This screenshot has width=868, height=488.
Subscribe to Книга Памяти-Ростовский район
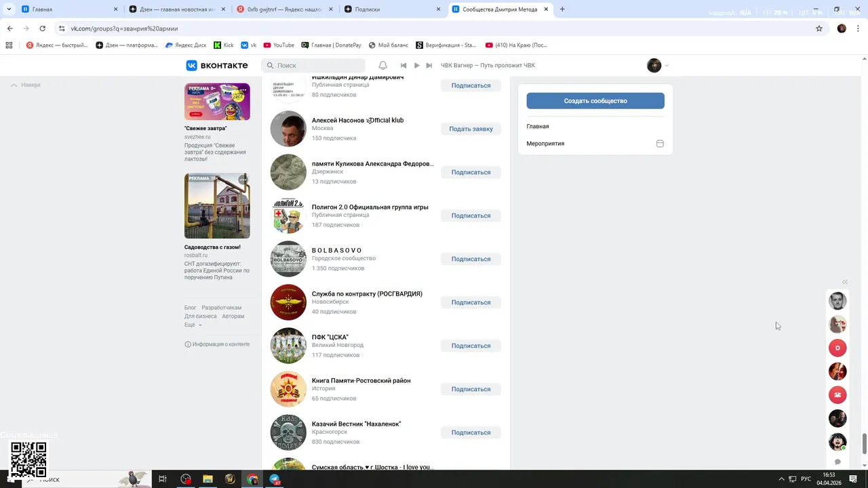[x=471, y=389]
